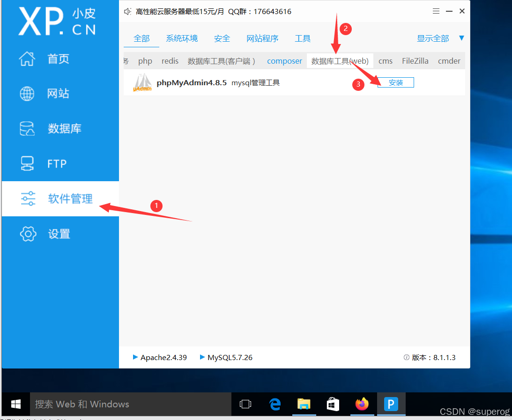Click the 版本：8.1.1.3 version text

[x=434, y=357]
